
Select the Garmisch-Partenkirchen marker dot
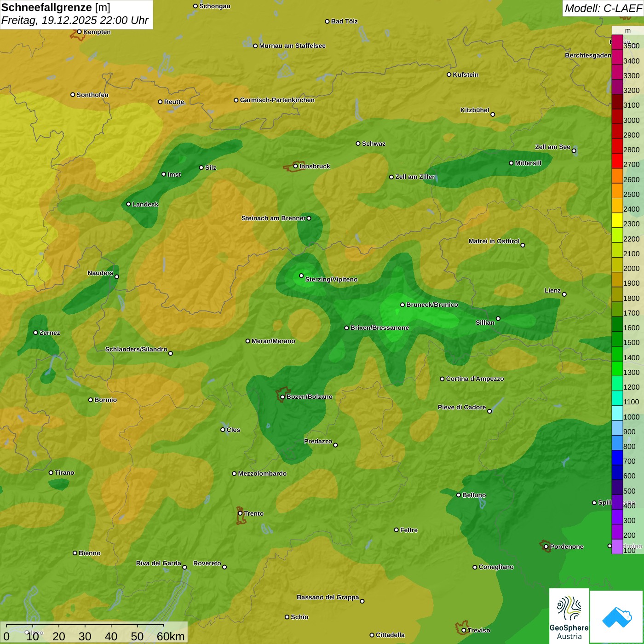[236, 100]
